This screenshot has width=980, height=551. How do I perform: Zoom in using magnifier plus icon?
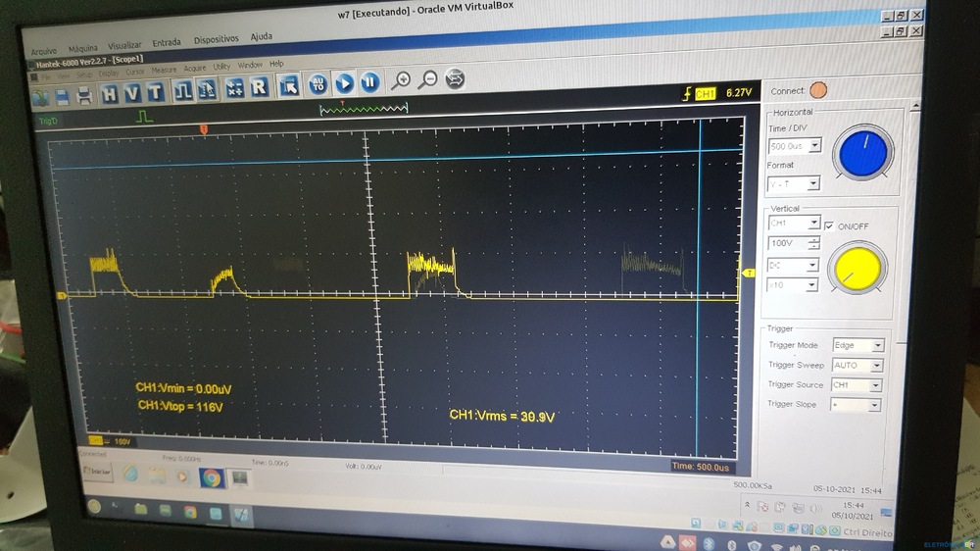point(401,80)
